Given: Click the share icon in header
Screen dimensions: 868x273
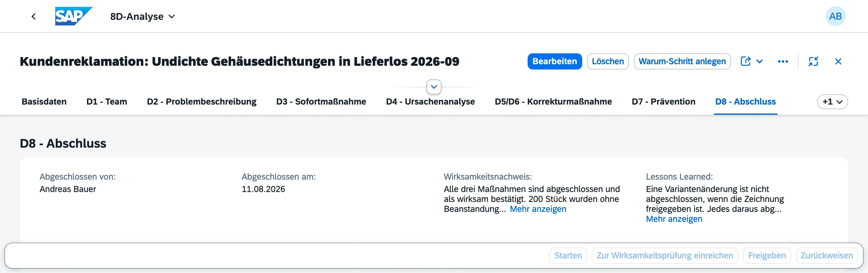Looking at the screenshot, I should click(x=746, y=61).
